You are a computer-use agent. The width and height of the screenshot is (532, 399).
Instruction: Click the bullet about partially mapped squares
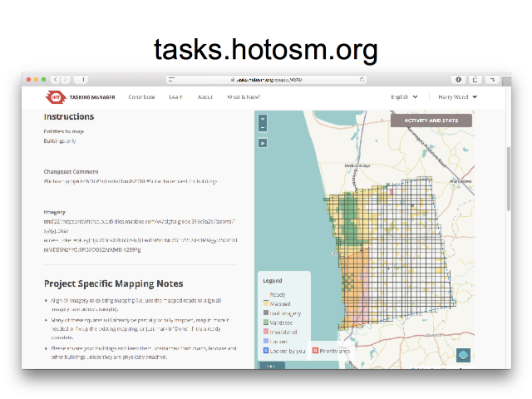[140, 329]
